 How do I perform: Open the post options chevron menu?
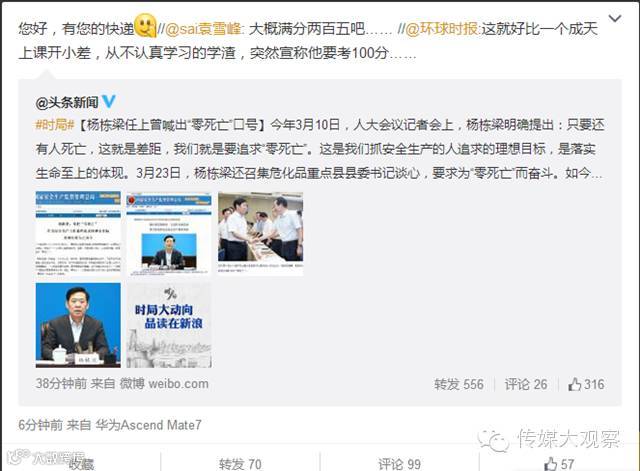tap(615, 18)
